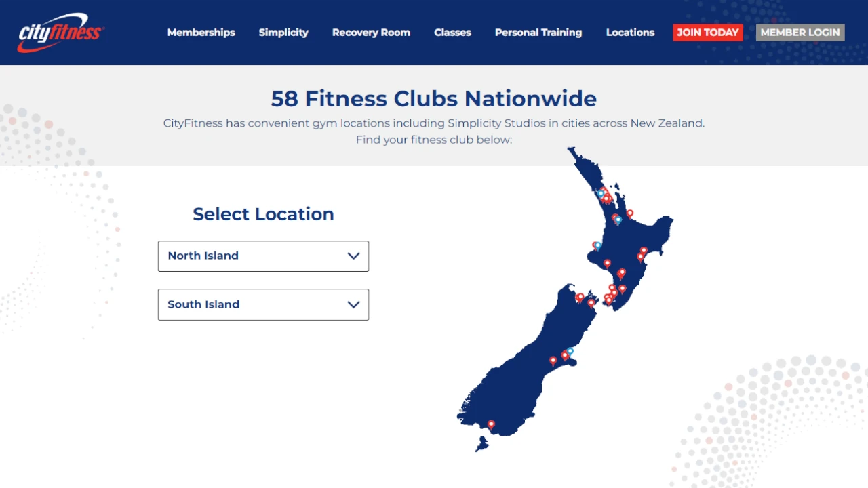Click the southernmost map pin near Invercargill
Image resolution: width=868 pixels, height=488 pixels.
coord(491,425)
